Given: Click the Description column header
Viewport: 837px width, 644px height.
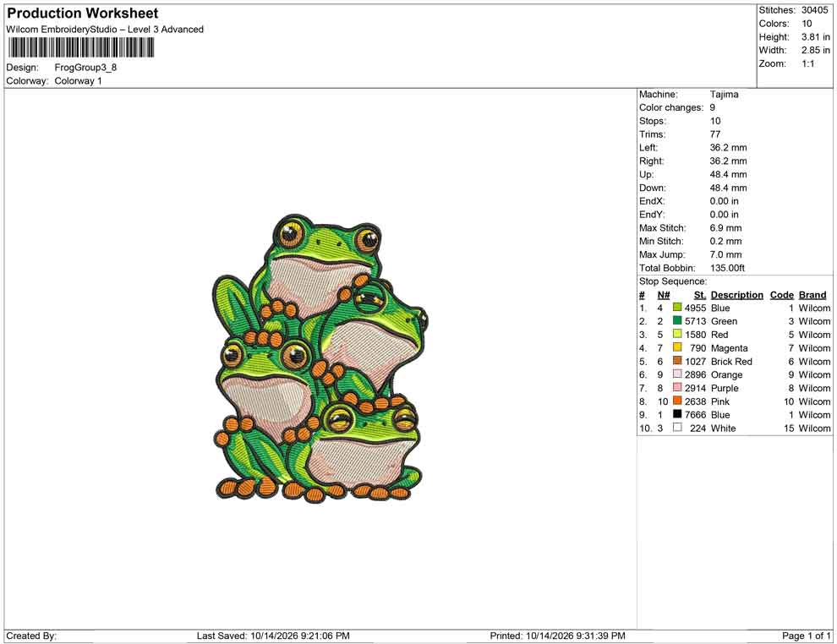Looking at the screenshot, I should click(736, 295).
